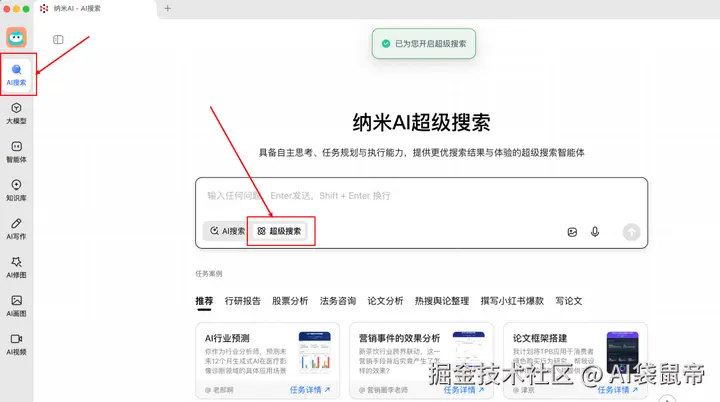Screen dimensions: 720x402
Task: Click the microphone voice input icon
Action: click(x=595, y=232)
